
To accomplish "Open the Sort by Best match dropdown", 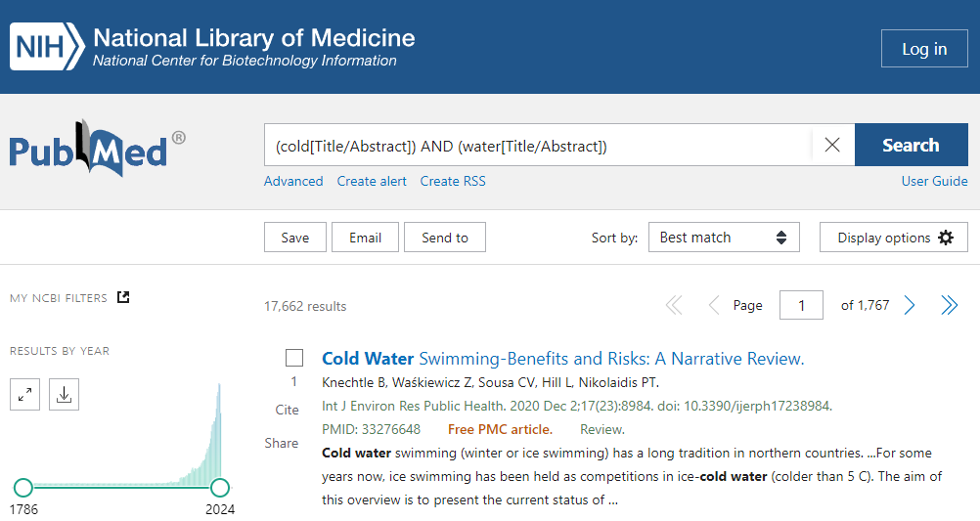I will (x=724, y=238).
